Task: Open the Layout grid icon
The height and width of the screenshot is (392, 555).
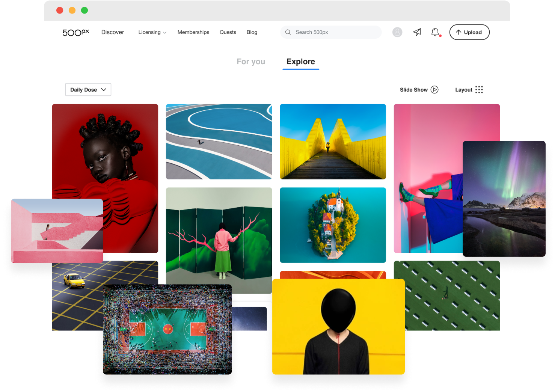Action: (x=479, y=89)
